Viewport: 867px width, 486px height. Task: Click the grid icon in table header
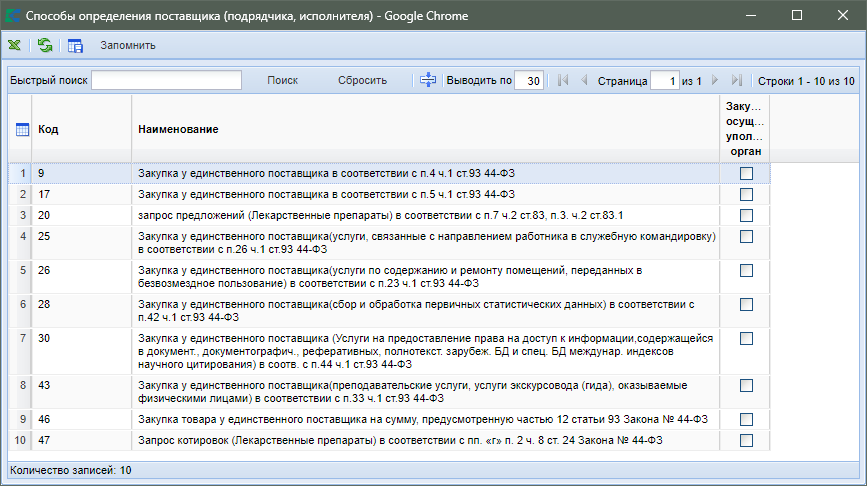pos(22,129)
